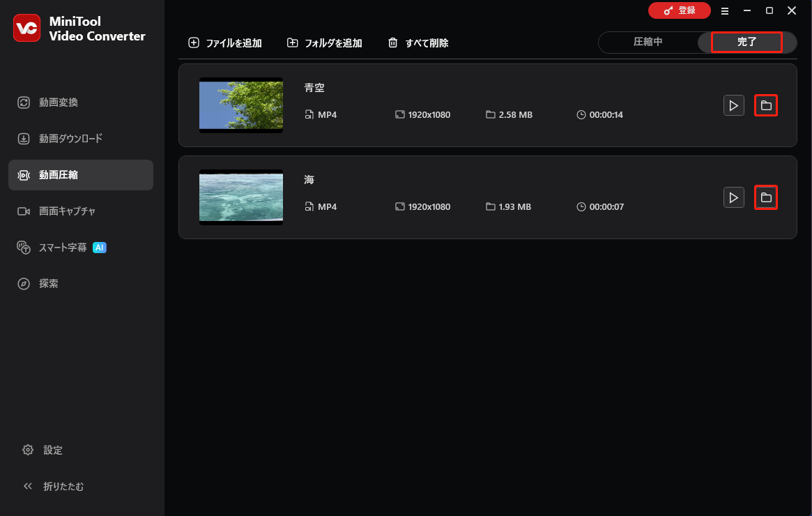The width and height of the screenshot is (812, 516).
Task: Click the 登録 register button
Action: [680, 10]
